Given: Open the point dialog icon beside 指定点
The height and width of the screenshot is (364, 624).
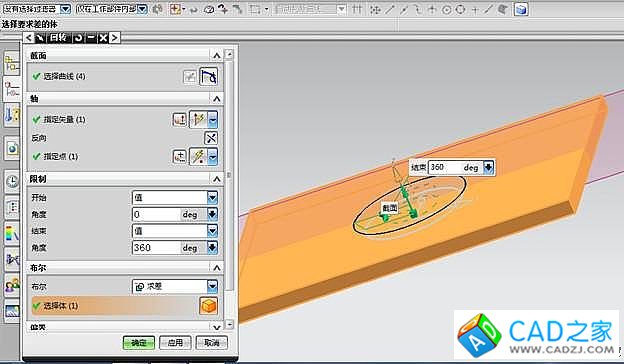Looking at the screenshot, I should tap(179, 156).
